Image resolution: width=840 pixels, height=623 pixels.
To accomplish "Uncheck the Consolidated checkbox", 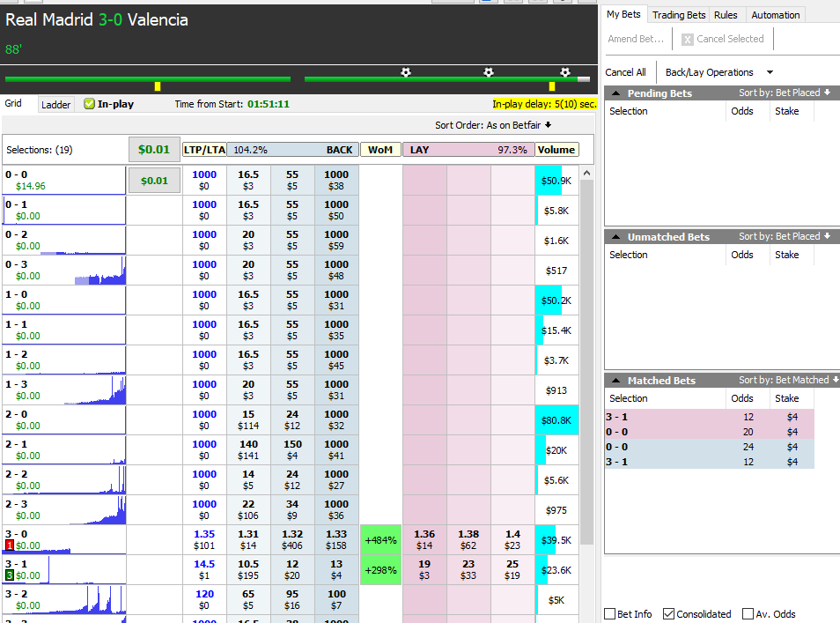I will point(668,614).
